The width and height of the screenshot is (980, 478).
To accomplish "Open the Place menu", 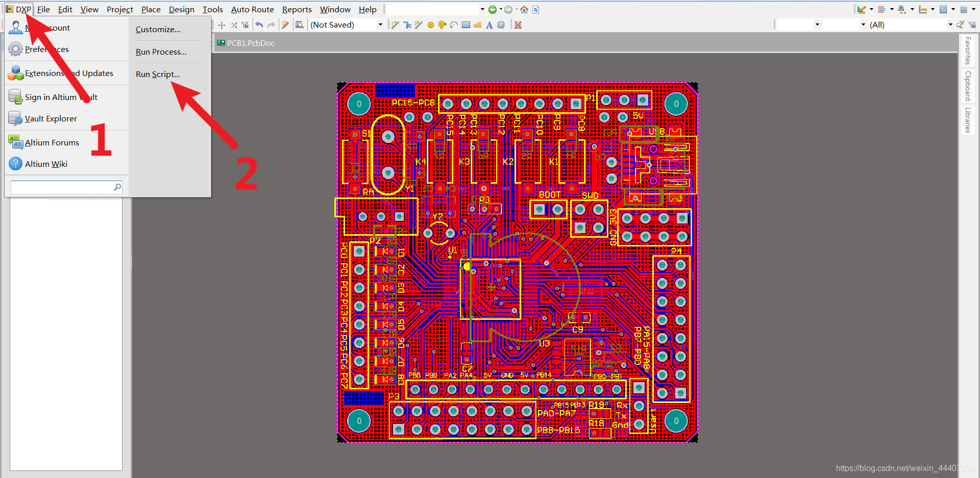I will pos(151,9).
